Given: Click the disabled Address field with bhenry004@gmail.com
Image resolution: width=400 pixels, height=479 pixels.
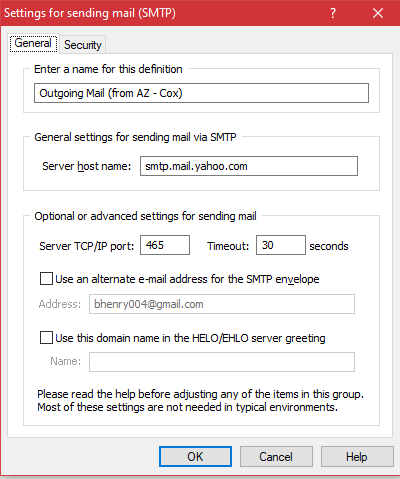Looking at the screenshot, I should (x=222, y=304).
